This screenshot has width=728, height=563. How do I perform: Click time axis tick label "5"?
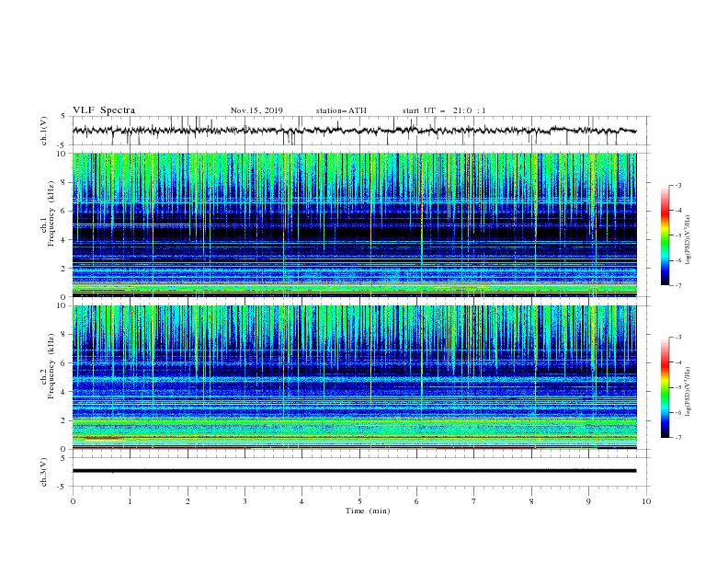click(x=359, y=501)
